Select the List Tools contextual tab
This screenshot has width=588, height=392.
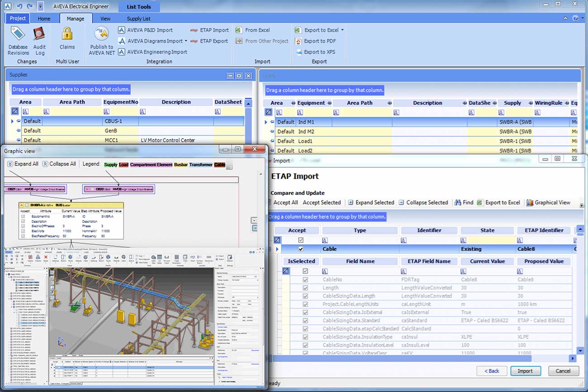point(138,7)
